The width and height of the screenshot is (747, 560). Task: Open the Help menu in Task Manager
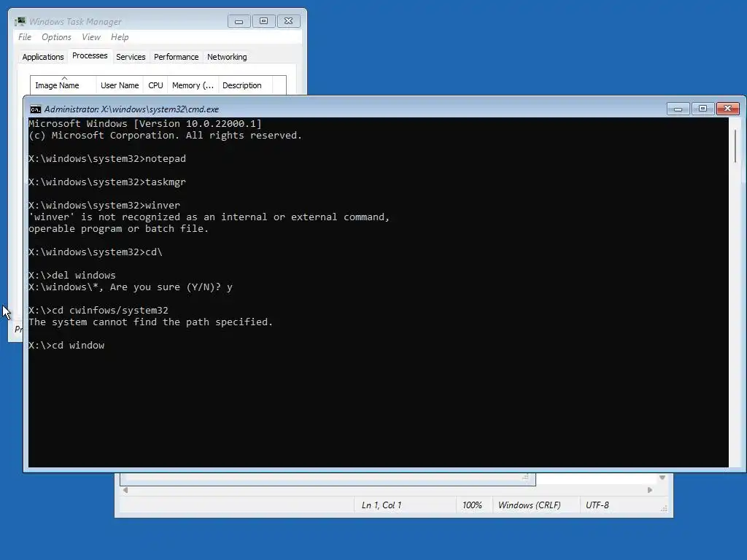[x=120, y=37]
